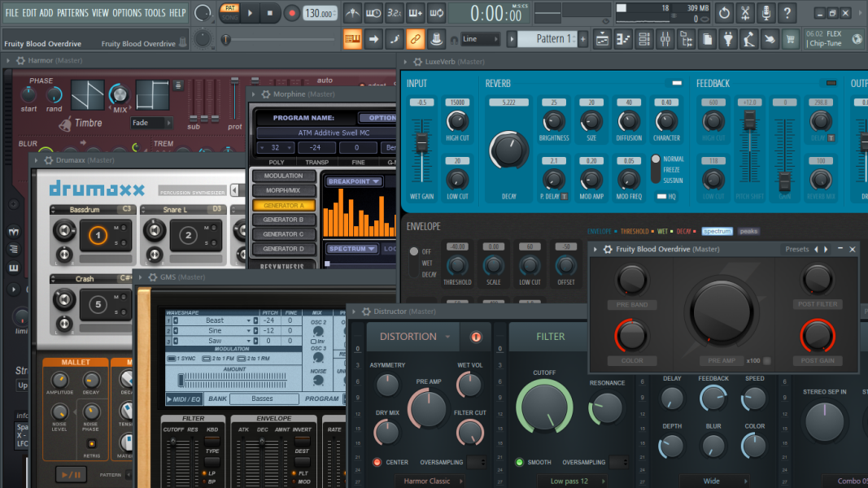
Task: Open the audio editor scissors icon
Action: [x=745, y=13]
